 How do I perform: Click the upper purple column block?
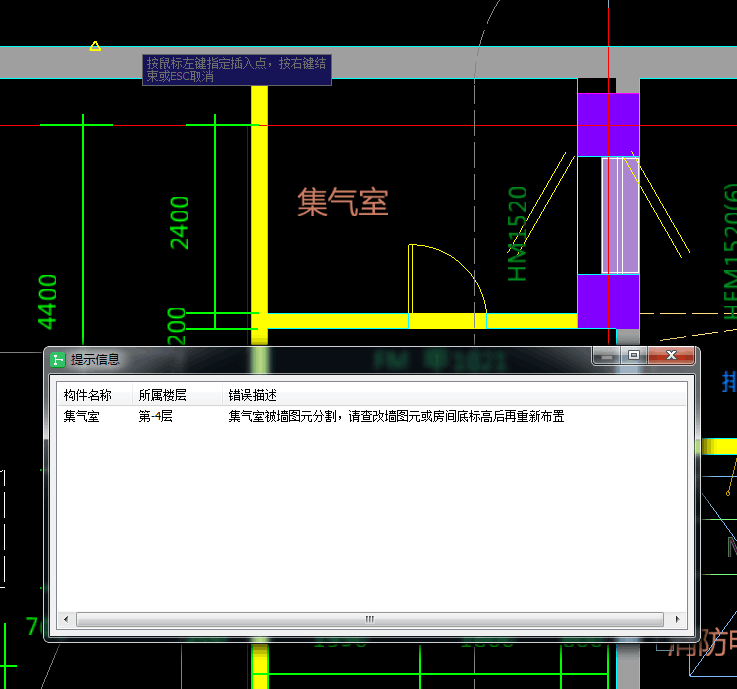tap(608, 125)
